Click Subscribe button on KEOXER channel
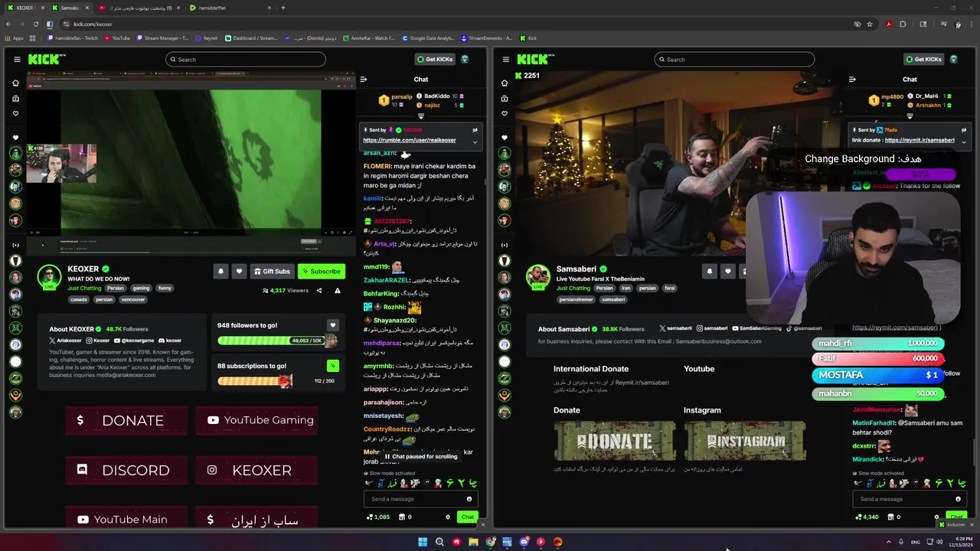Image resolution: width=980 pixels, height=551 pixels. click(321, 271)
